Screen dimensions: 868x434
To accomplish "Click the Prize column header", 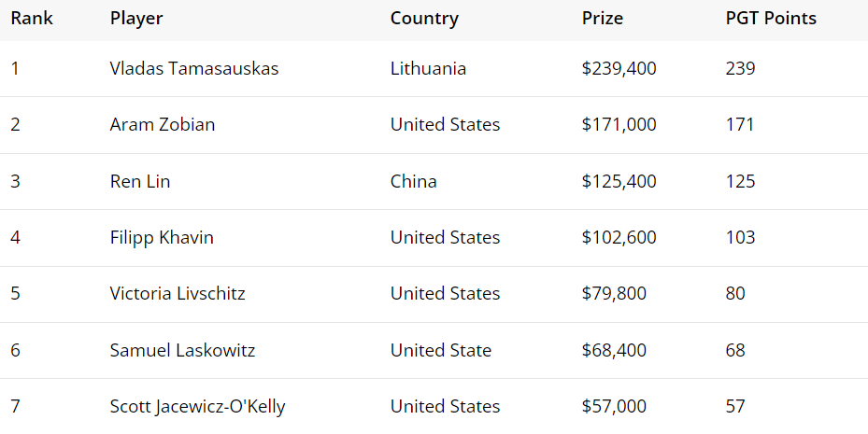I will 603,19.
